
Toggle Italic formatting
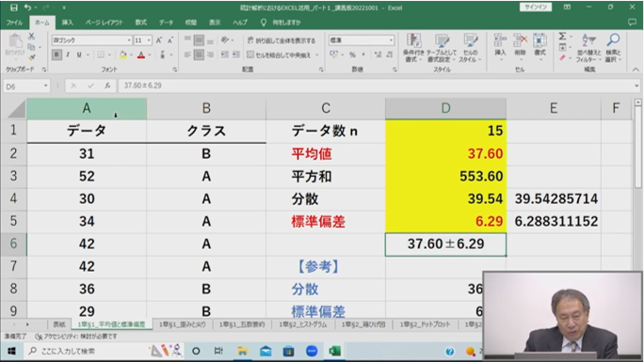pos(68,55)
